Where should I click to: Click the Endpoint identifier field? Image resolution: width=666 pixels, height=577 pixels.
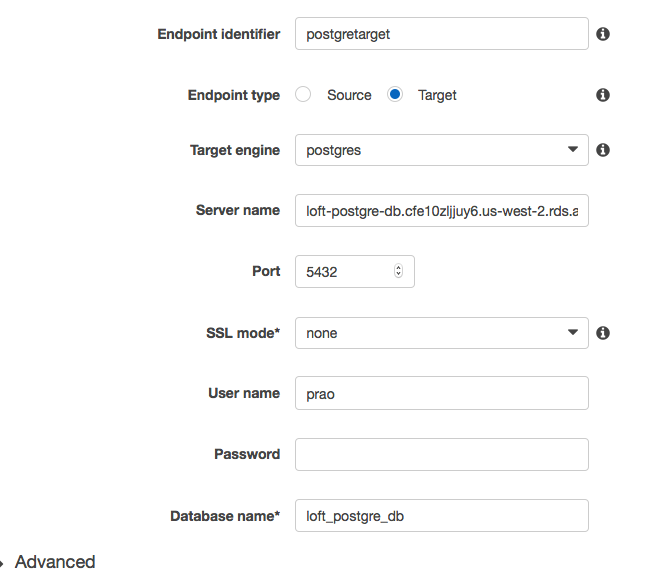441,34
